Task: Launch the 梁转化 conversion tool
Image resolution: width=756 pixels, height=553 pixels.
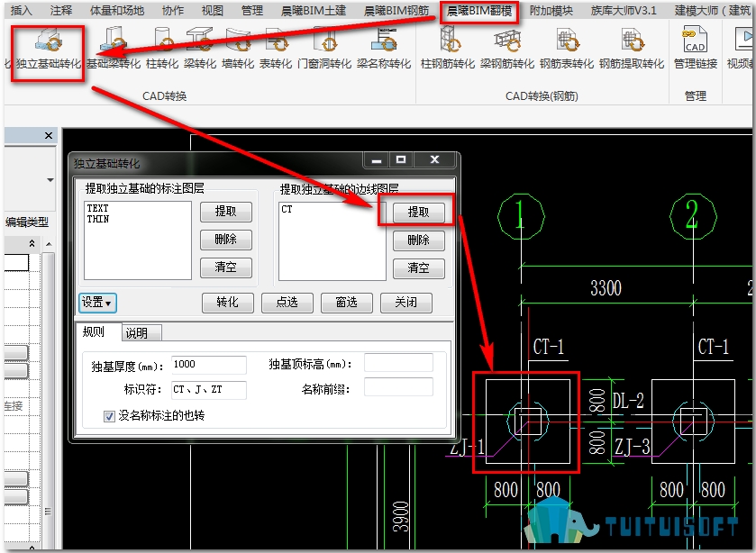Action: point(200,50)
